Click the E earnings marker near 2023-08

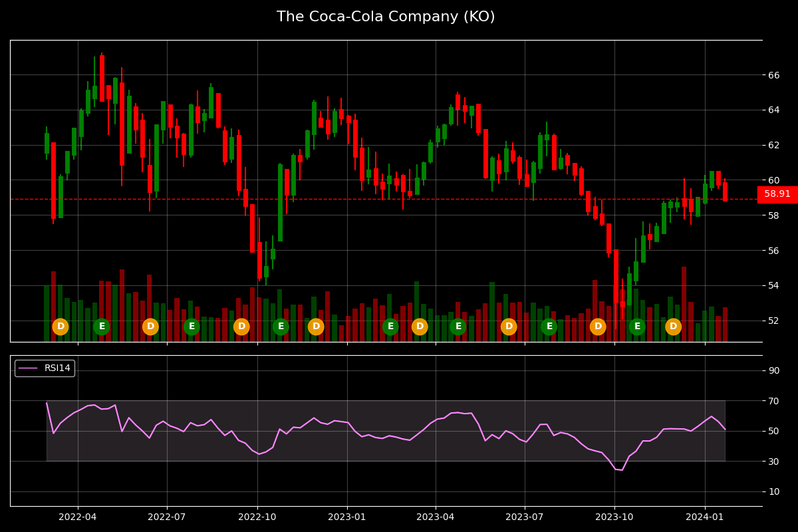pyautogui.click(x=549, y=326)
